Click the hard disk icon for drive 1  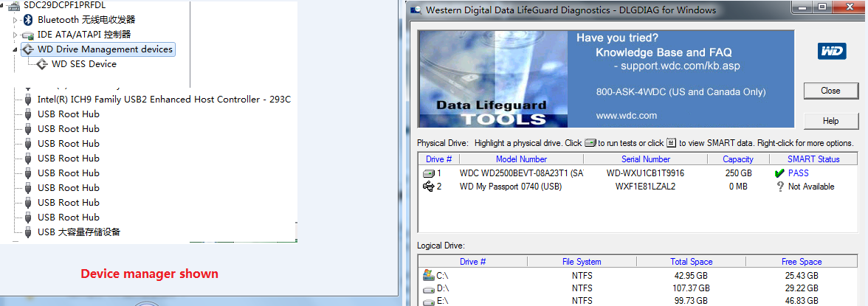(x=429, y=173)
